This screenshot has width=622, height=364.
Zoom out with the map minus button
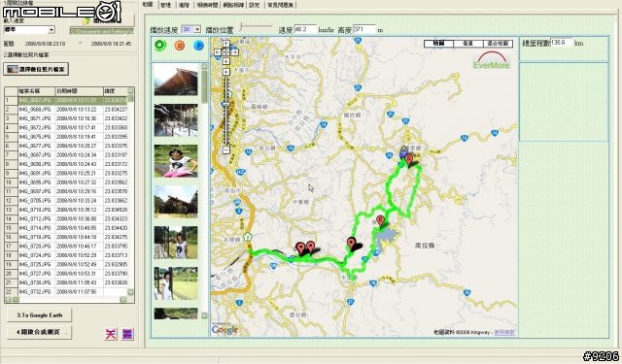tap(226, 150)
